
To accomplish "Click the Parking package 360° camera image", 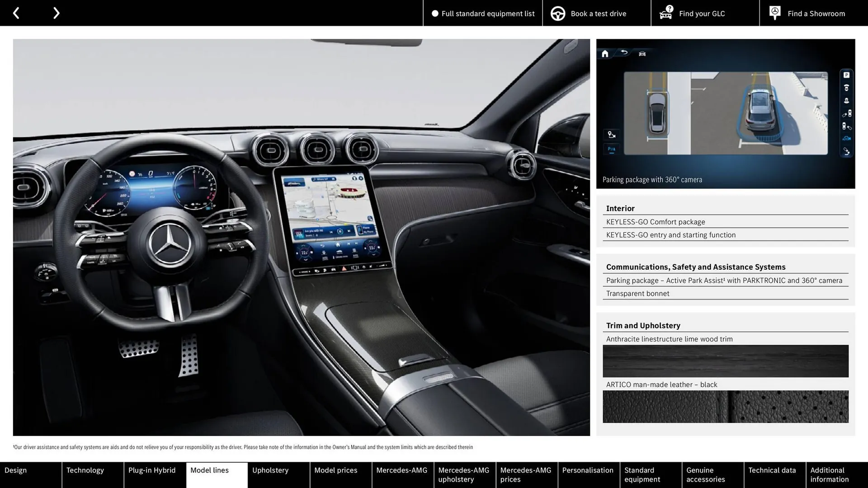I will pos(725,113).
